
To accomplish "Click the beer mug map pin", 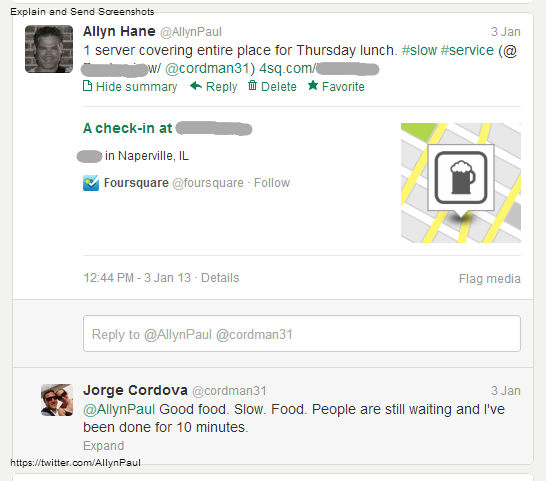I will (461, 181).
